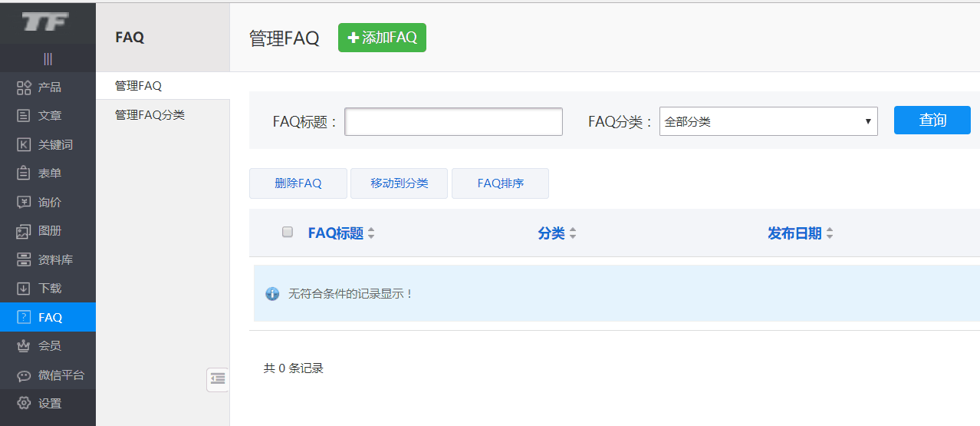This screenshot has width=980, height=426.
Task: Open the Articles (文章) sidebar icon
Action: click(24, 116)
